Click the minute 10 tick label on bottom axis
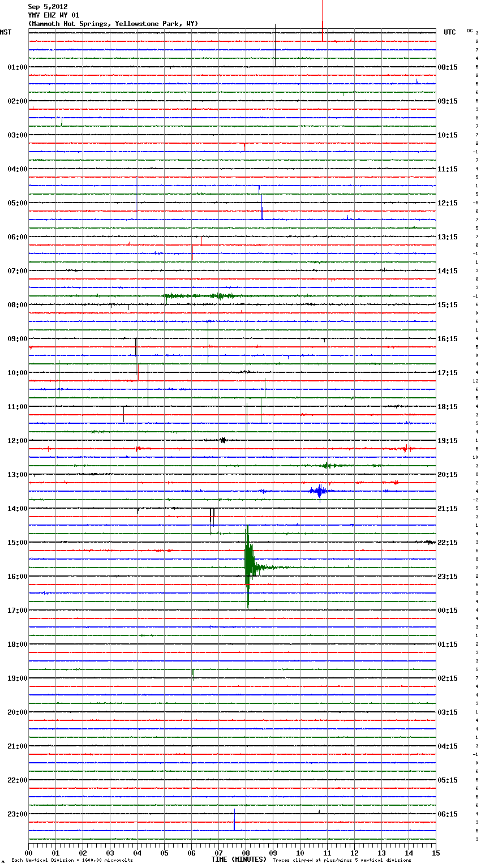This screenshot has height=868, width=481. [x=300, y=853]
